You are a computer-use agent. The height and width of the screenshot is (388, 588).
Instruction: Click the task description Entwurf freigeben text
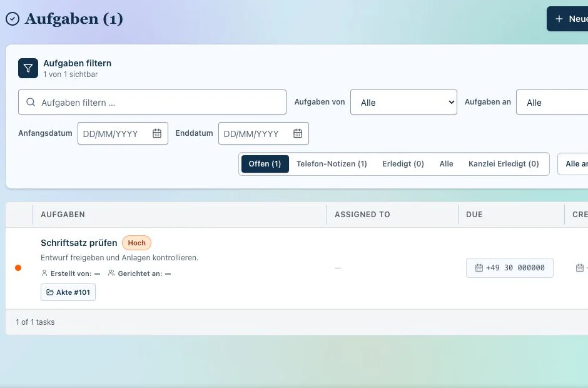(x=119, y=258)
